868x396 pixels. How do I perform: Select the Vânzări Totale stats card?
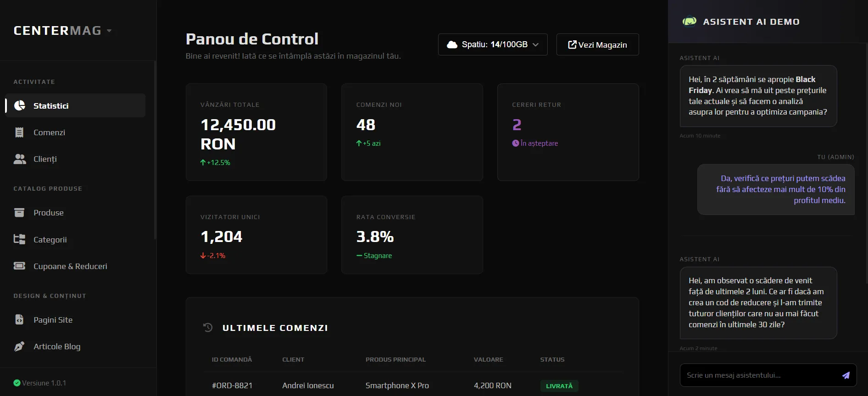pos(256,132)
